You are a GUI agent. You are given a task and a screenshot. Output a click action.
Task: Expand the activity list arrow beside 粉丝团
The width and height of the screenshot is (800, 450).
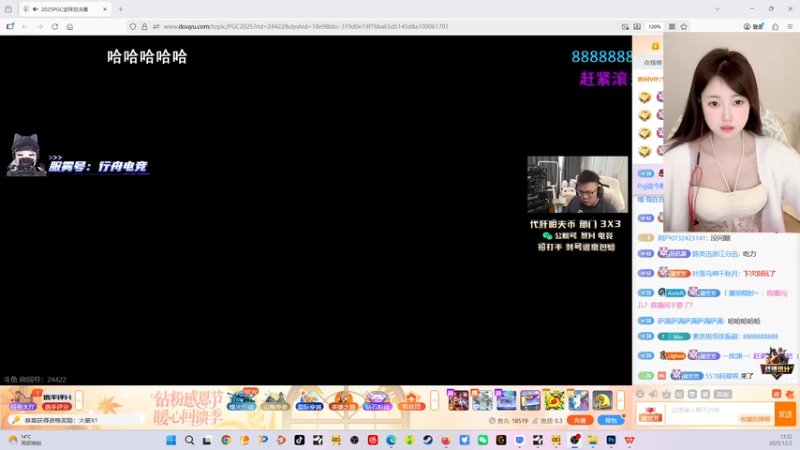tap(434, 401)
